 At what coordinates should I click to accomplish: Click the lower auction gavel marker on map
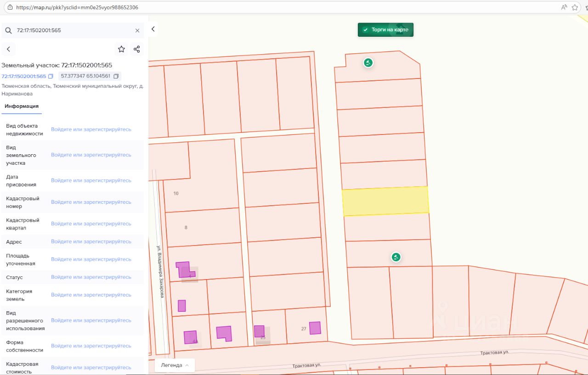click(x=396, y=257)
